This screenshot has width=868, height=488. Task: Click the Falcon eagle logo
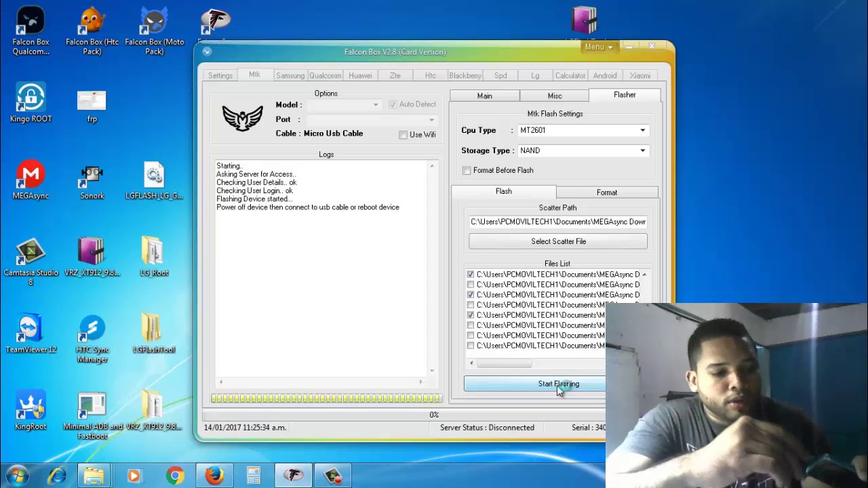click(242, 119)
